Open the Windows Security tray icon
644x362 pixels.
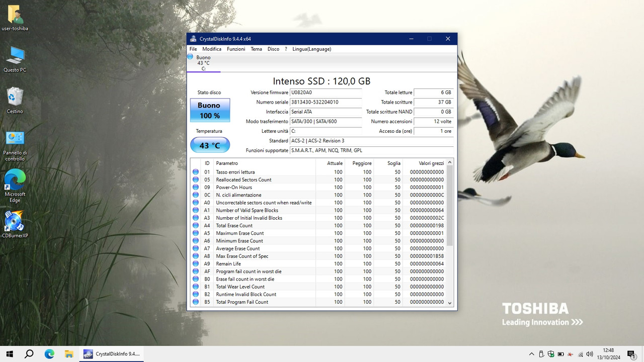(x=551, y=354)
